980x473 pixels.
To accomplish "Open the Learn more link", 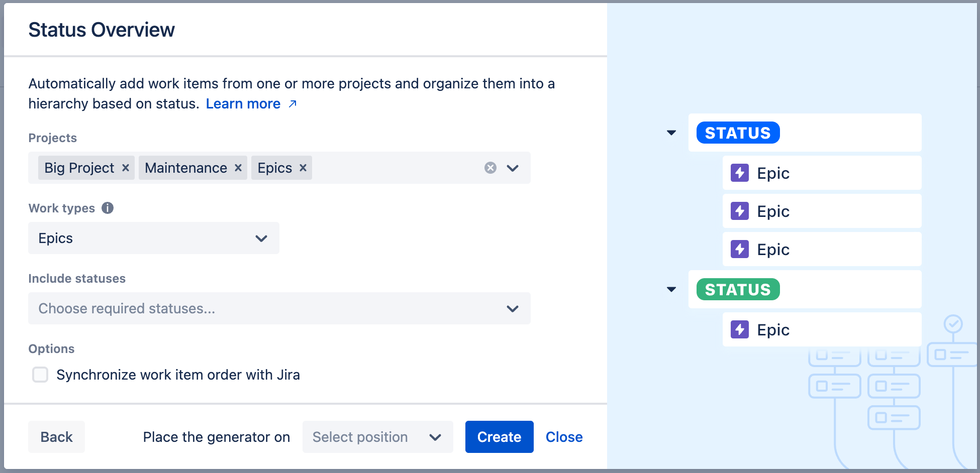I will point(243,104).
